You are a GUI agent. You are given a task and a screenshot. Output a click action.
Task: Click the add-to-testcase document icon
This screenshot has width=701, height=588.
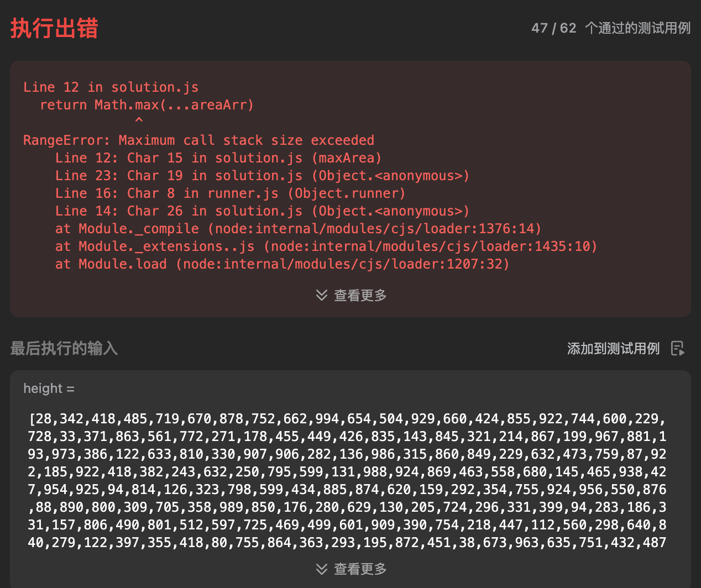pyautogui.click(x=678, y=348)
